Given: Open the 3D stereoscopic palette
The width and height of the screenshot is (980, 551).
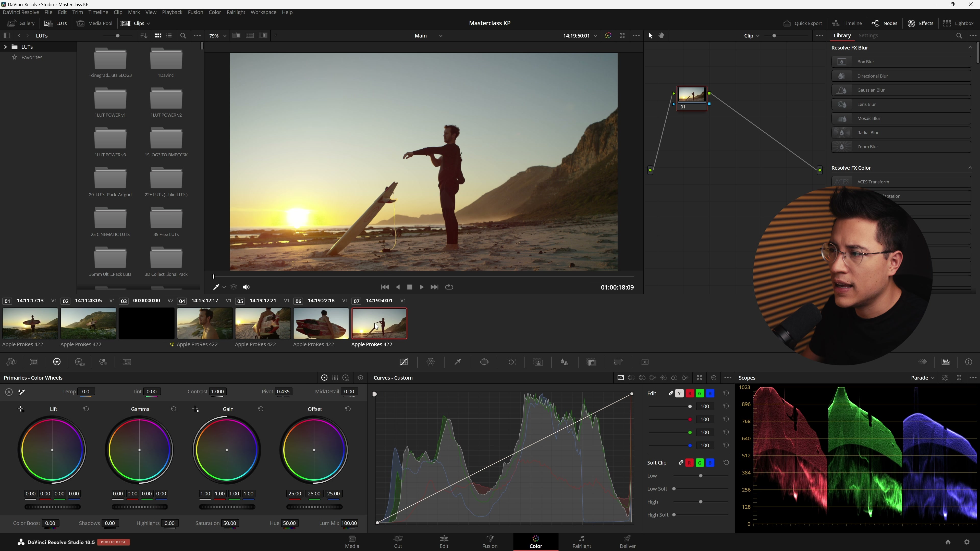Looking at the screenshot, I should pyautogui.click(x=645, y=362).
